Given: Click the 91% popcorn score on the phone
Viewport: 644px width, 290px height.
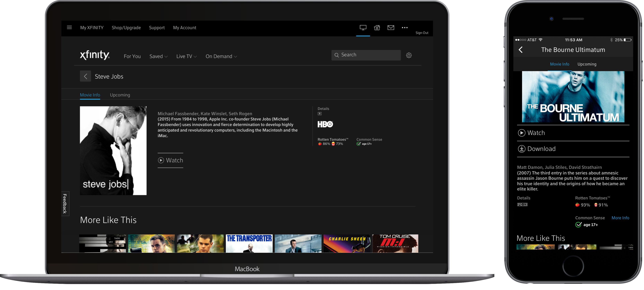Looking at the screenshot, I should point(601,205).
